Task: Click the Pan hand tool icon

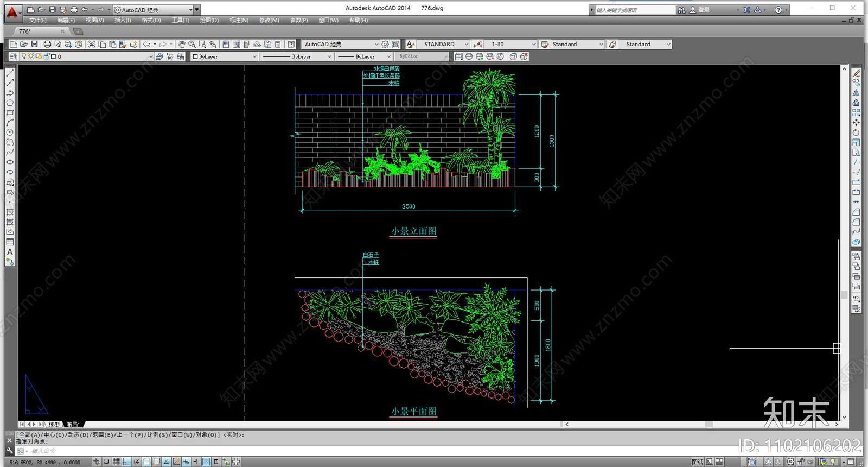Action: [x=182, y=45]
